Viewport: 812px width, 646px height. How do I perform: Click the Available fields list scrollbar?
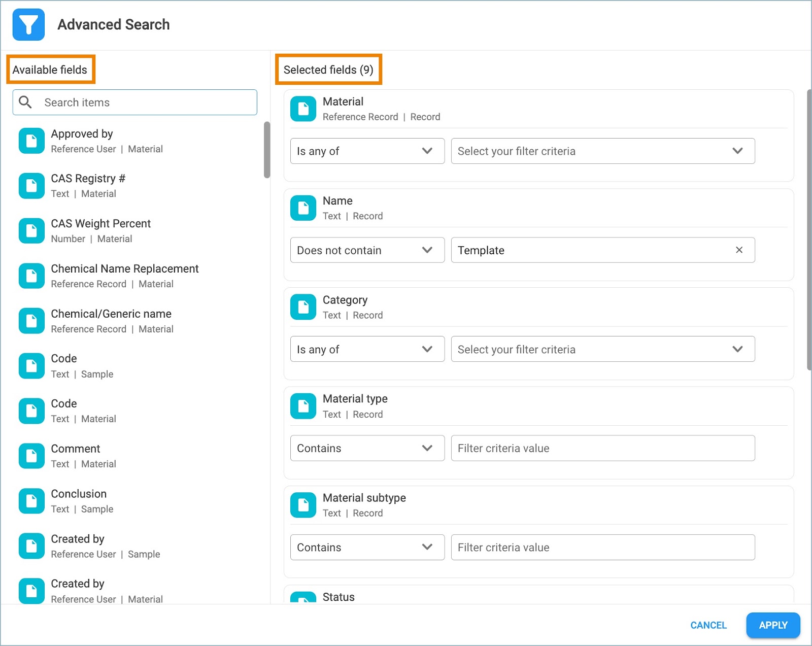pos(267,150)
